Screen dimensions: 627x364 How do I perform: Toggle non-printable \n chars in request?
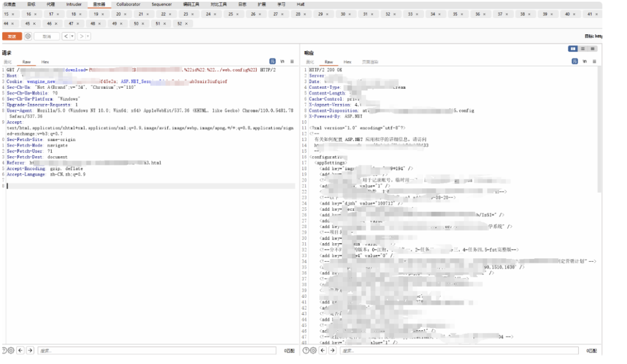coord(282,61)
